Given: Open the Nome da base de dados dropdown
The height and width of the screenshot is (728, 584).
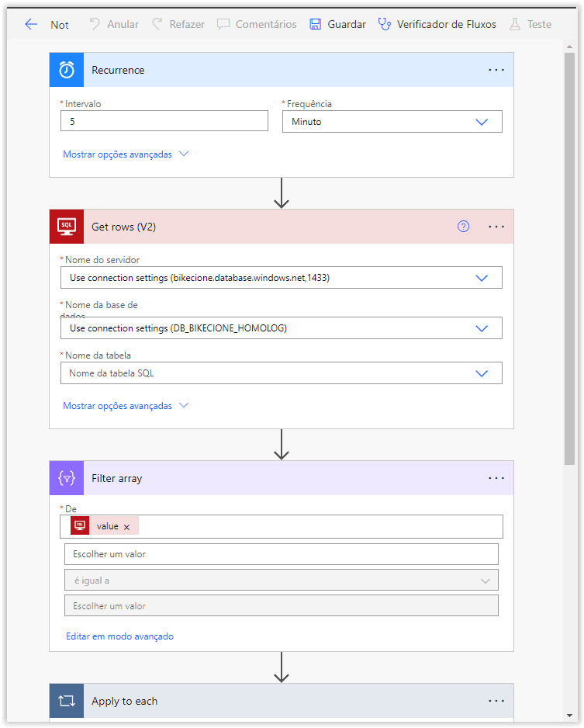Looking at the screenshot, I should (x=281, y=328).
